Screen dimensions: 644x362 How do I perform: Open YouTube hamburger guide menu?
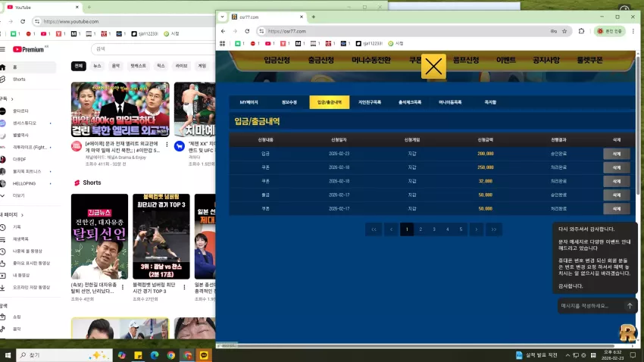2,49
